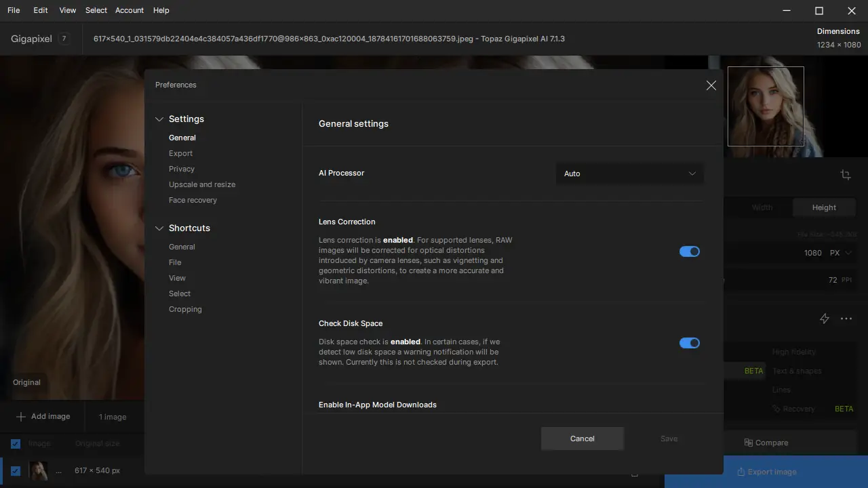Open Upscale and resize settings

point(202,184)
